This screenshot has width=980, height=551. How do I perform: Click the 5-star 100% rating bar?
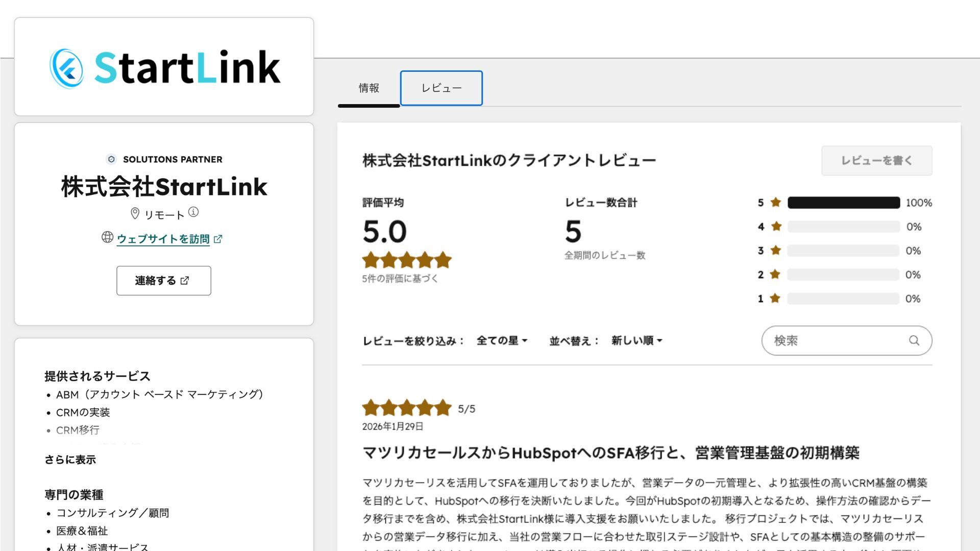[x=843, y=203]
